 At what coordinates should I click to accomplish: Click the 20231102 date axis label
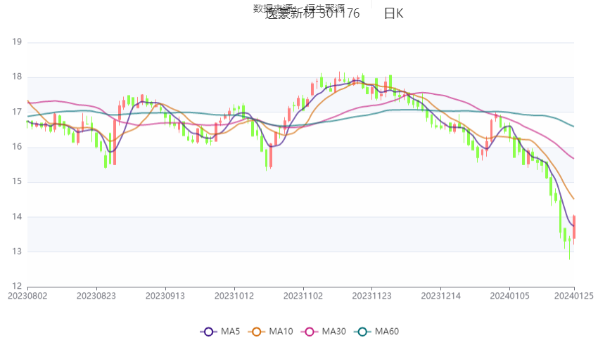303,296
